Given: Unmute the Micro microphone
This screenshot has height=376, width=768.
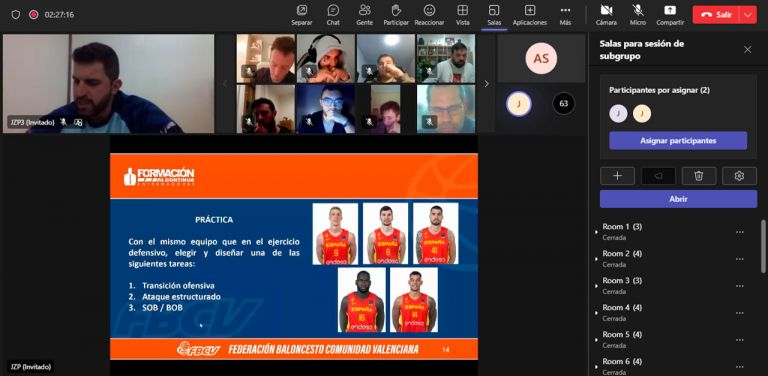Looking at the screenshot, I should click(638, 15).
